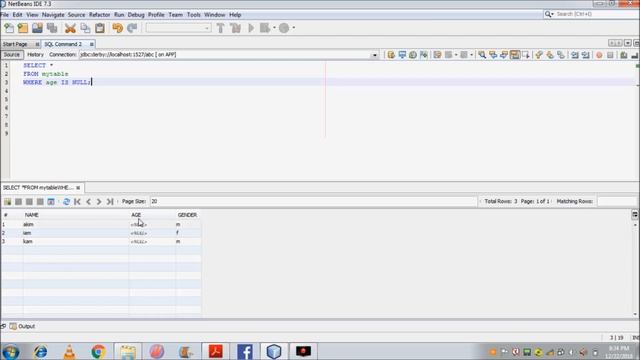
Task: Toggle Rectangular Selection in editor toolbar
Action: pyautogui.click(x=526, y=55)
